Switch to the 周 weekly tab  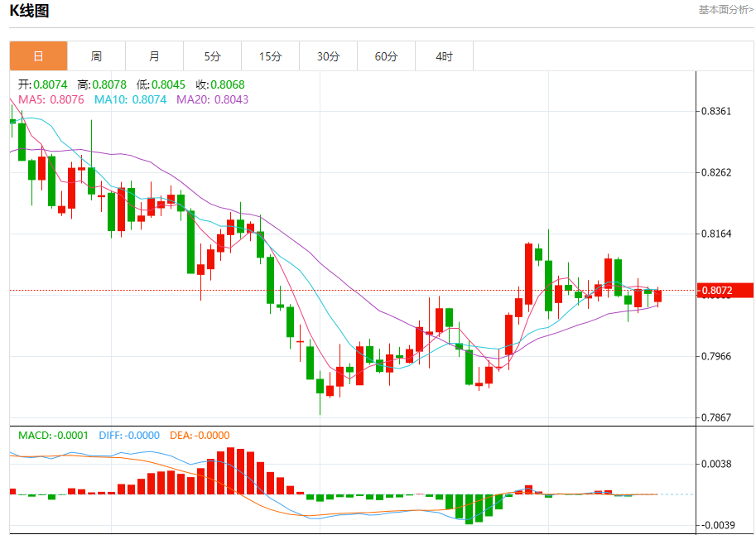point(96,56)
